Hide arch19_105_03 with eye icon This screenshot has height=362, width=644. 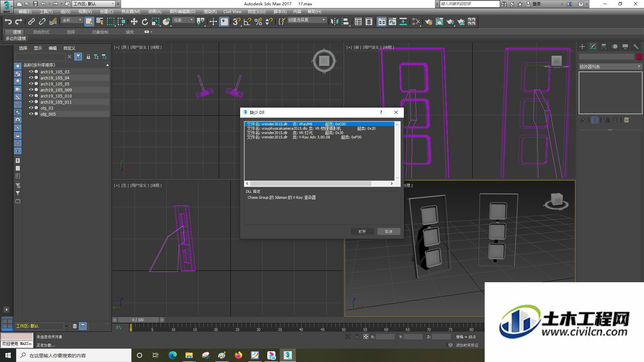click(x=31, y=72)
